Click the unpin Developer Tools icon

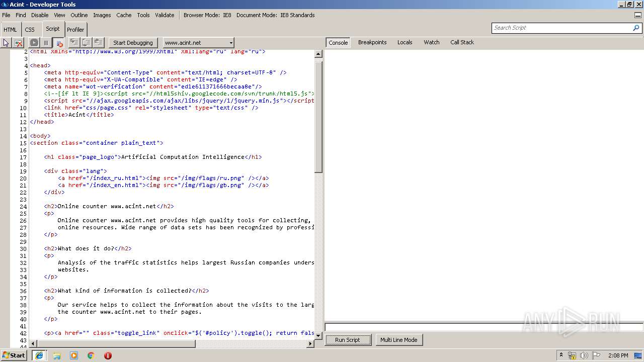[x=638, y=15]
